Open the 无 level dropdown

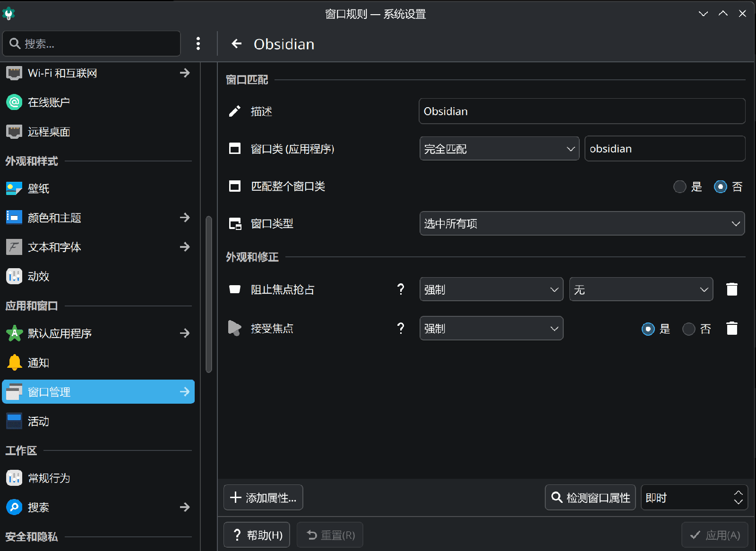(641, 289)
